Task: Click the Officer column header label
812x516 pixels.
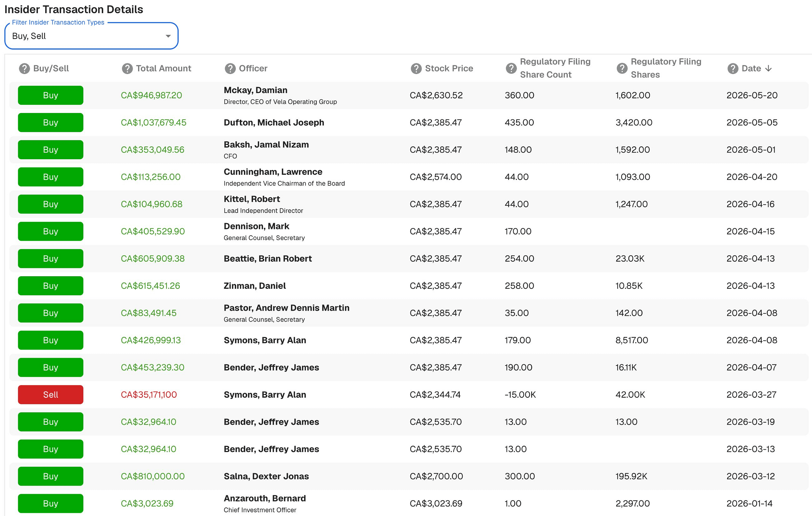Action: [x=253, y=69]
